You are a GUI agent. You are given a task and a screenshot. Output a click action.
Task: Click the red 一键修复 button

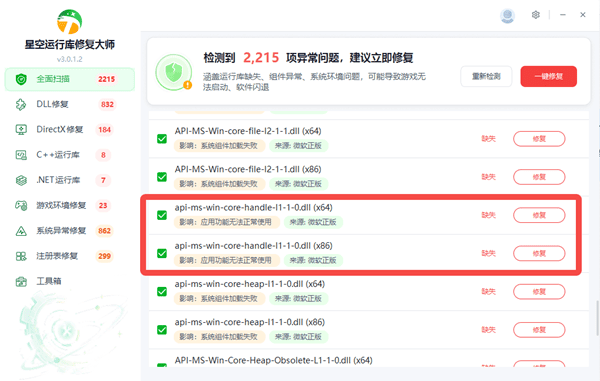click(548, 77)
